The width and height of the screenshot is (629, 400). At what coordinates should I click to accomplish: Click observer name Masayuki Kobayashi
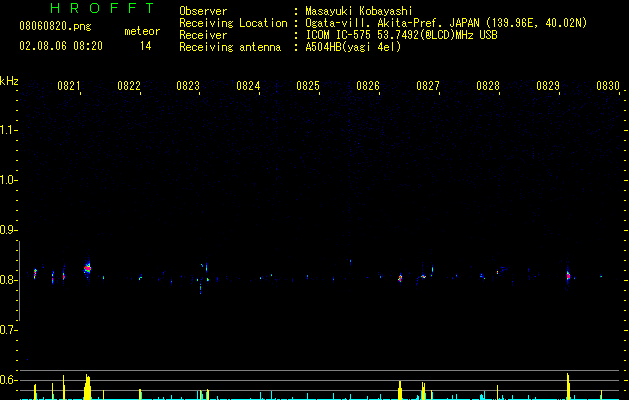[x=359, y=11]
